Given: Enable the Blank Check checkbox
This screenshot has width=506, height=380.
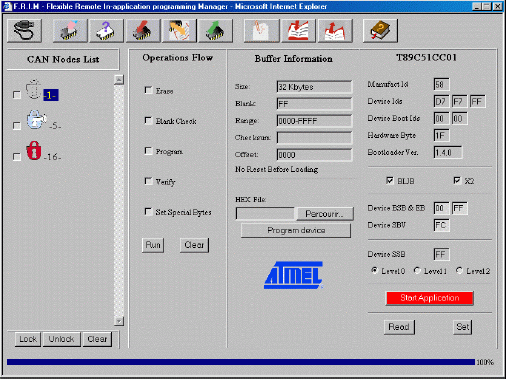Looking at the screenshot, I should 148,120.
